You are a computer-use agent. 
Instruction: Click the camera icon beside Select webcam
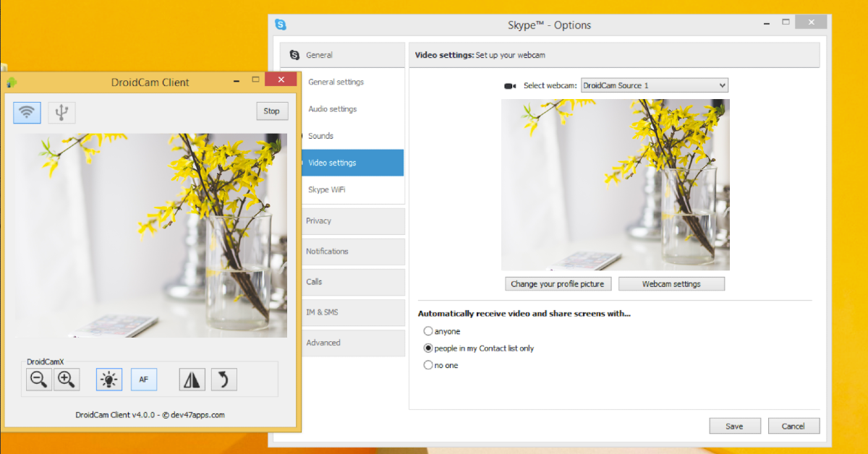(x=510, y=86)
